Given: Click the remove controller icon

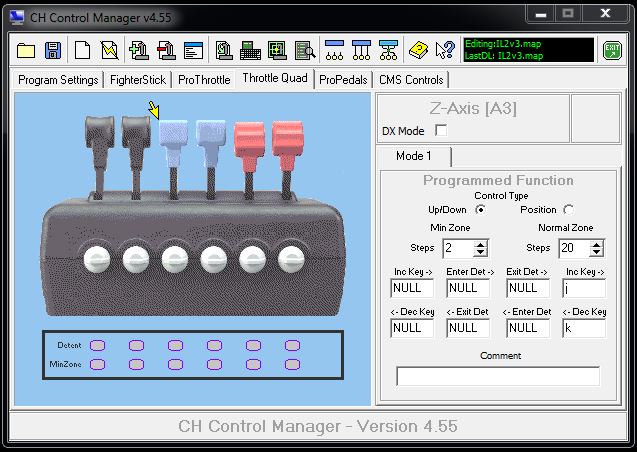Looking at the screenshot, I should point(166,49).
